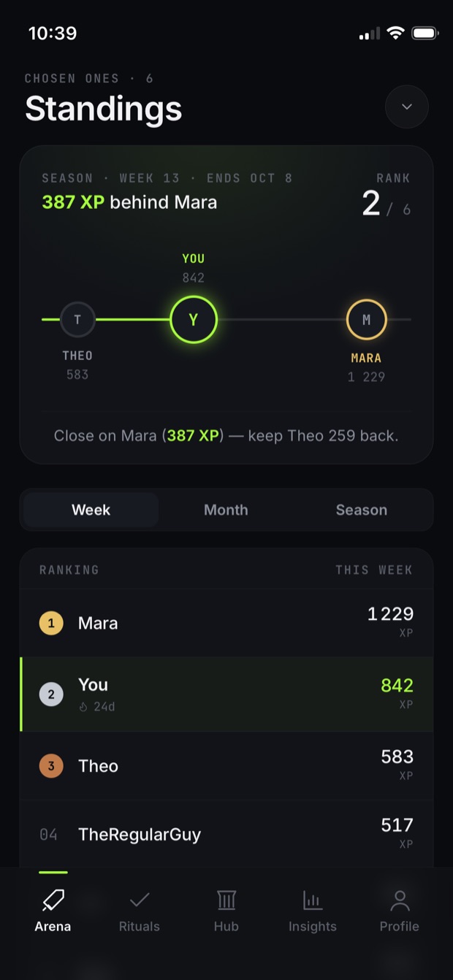The image size is (453, 980).
Task: Open TheRegularGuy's ranking row
Action: tap(226, 834)
